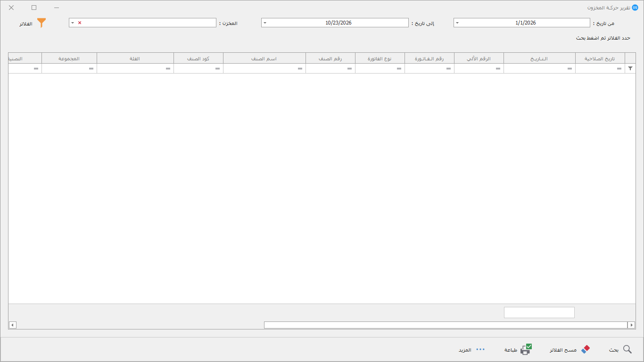The image size is (644, 362).
Task: Click the من تاريخ date value 1/1/2026
Action: pos(526,23)
